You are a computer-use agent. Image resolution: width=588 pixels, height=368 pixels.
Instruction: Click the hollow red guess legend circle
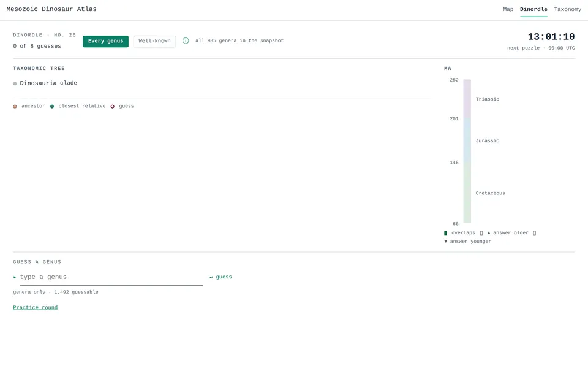[113, 106]
